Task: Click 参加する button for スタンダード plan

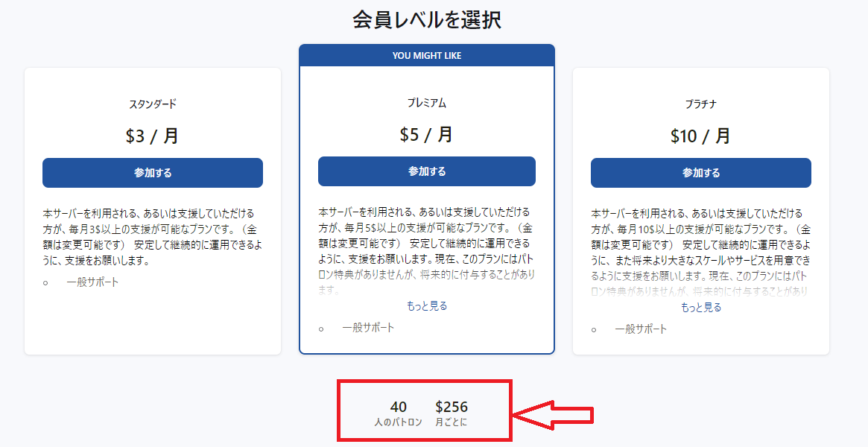Action: click(x=153, y=173)
